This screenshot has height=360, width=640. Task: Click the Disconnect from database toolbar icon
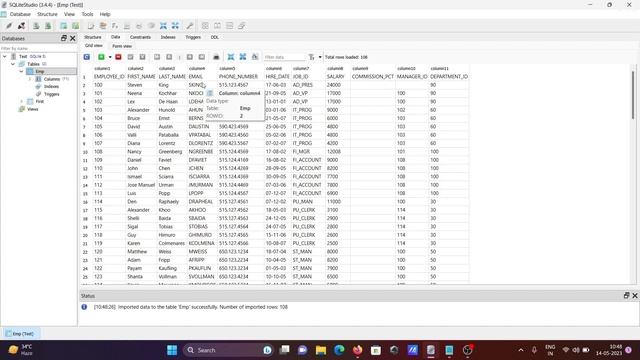[x=21, y=26]
